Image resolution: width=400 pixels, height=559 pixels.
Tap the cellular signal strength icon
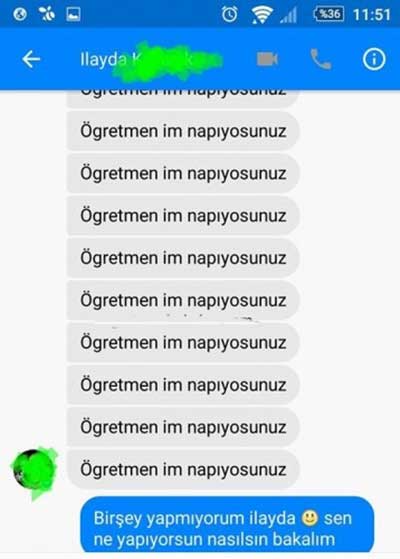click(288, 15)
